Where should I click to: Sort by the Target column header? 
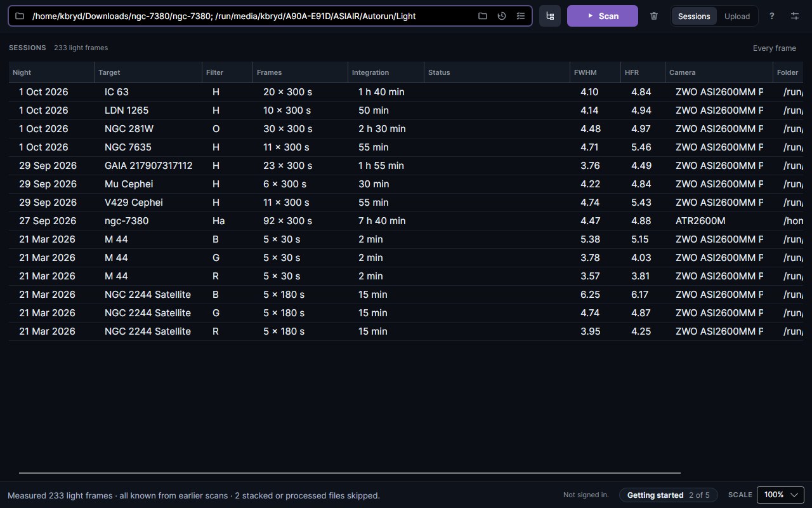[148, 72]
